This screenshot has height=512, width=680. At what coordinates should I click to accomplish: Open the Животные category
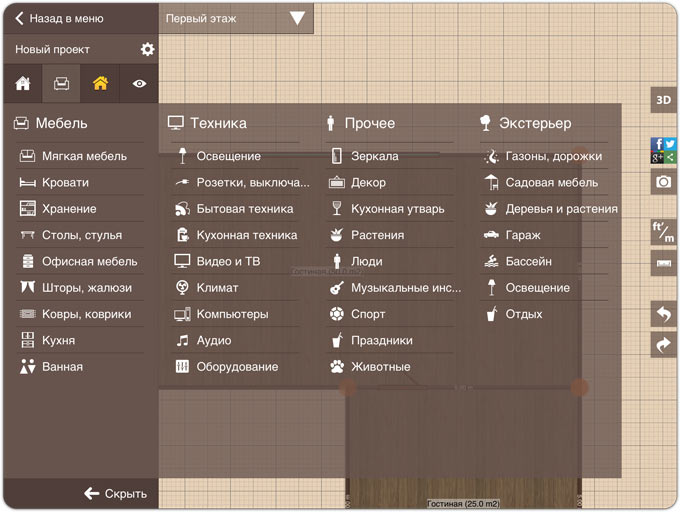[x=380, y=367]
